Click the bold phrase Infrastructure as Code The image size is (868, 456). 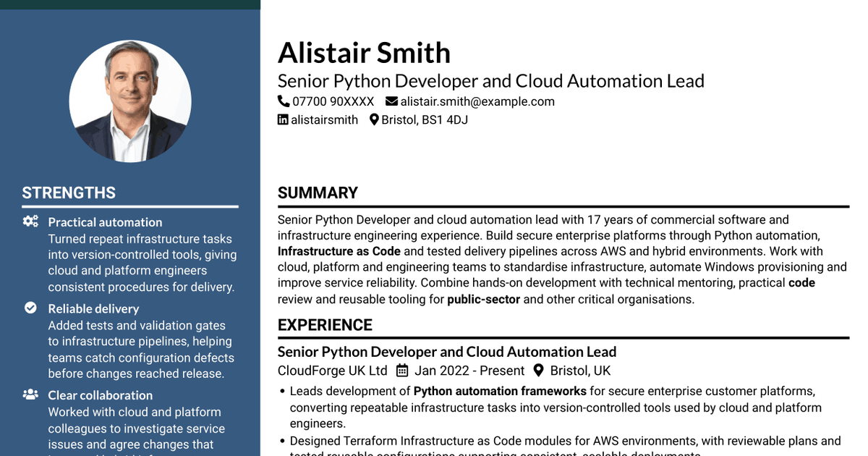point(339,251)
